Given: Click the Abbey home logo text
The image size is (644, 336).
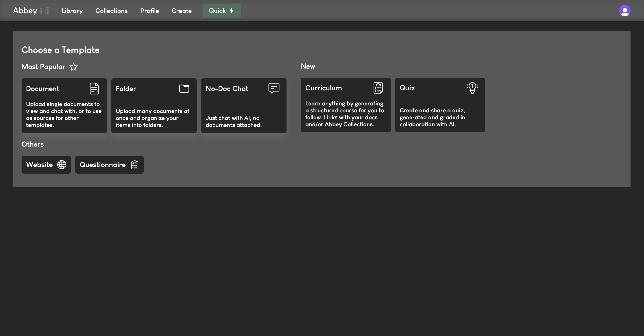Looking at the screenshot, I should coord(25,11).
